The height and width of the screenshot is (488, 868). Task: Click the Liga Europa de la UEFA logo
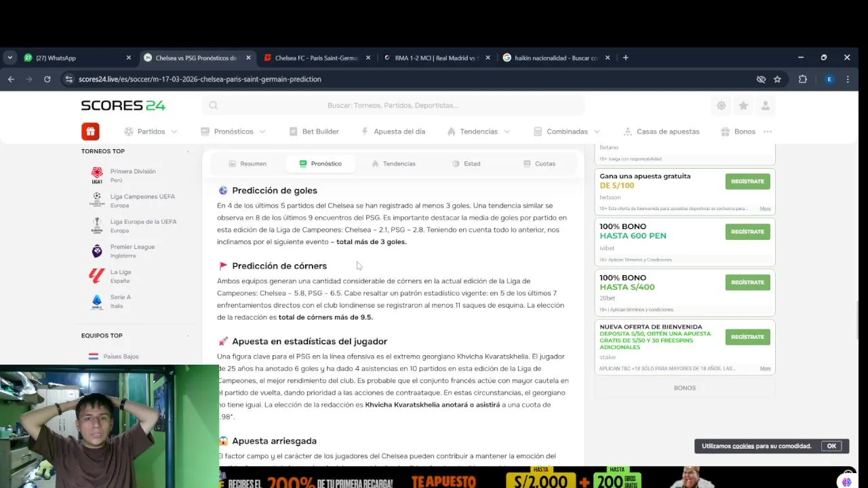[x=97, y=226]
